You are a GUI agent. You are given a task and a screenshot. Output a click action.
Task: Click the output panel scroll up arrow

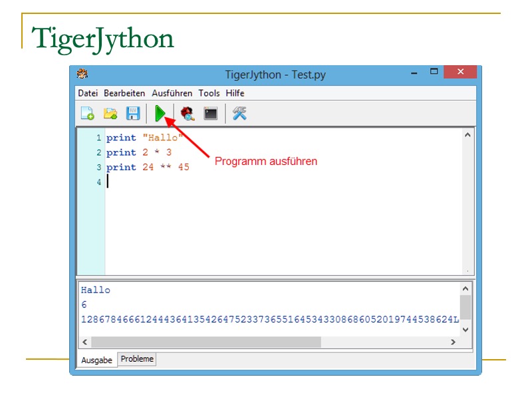tap(465, 289)
